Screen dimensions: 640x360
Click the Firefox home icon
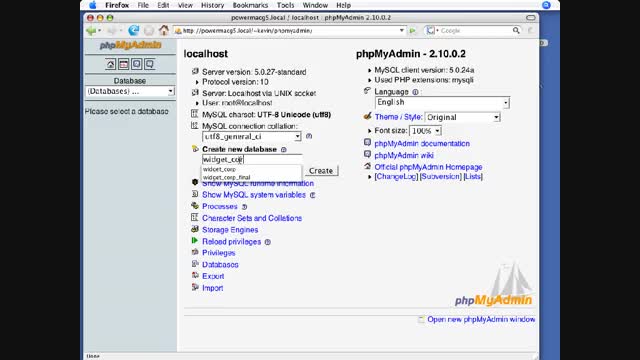[164, 30]
